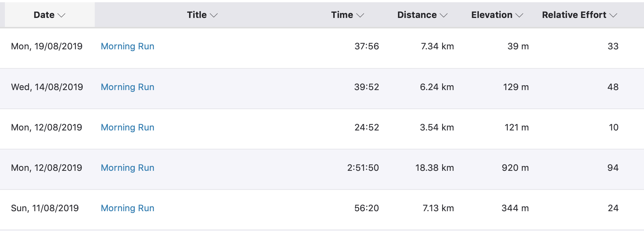Sort runs by the Distance column

click(x=422, y=15)
